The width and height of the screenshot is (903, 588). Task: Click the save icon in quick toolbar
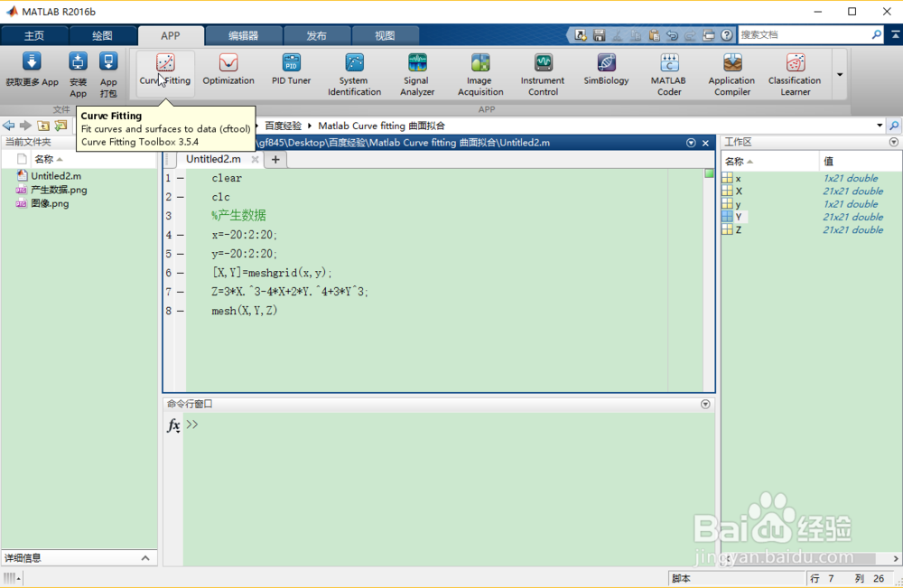point(599,35)
